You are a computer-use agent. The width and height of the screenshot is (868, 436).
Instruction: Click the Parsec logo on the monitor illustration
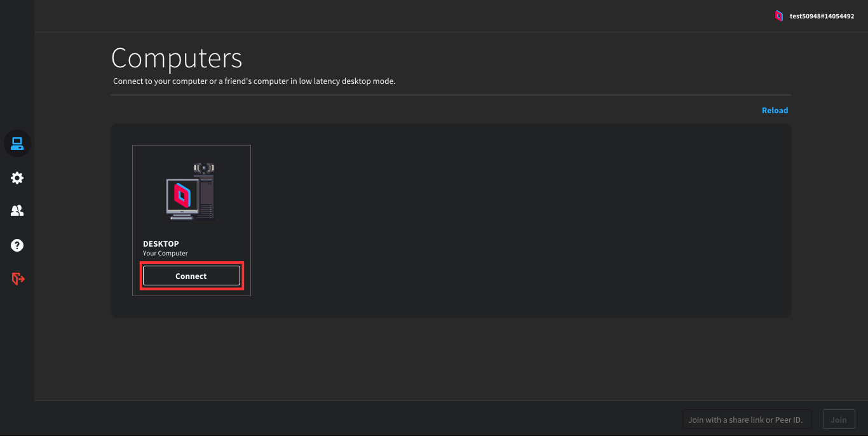coord(182,196)
